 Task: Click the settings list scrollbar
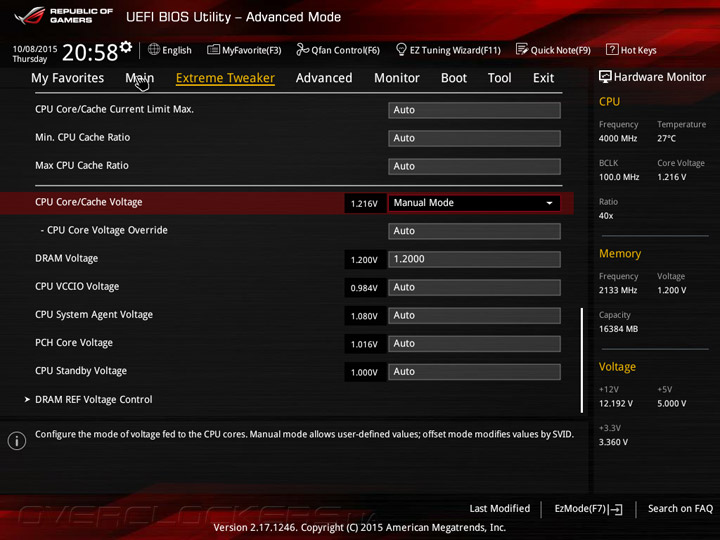coord(582,360)
